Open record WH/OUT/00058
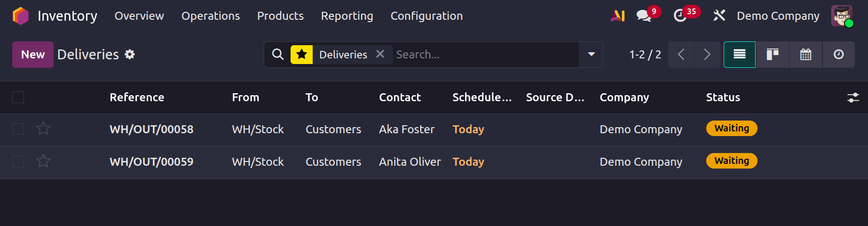 (151, 129)
